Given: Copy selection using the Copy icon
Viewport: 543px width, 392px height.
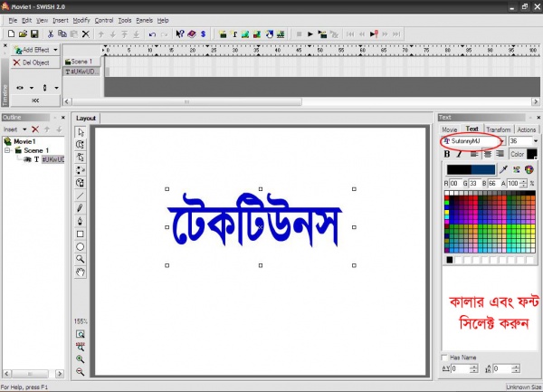Looking at the screenshot, I should click(x=62, y=33).
